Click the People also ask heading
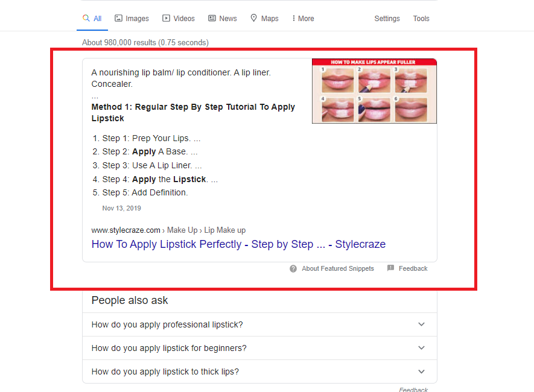This screenshot has height=392, width=534. tap(130, 300)
